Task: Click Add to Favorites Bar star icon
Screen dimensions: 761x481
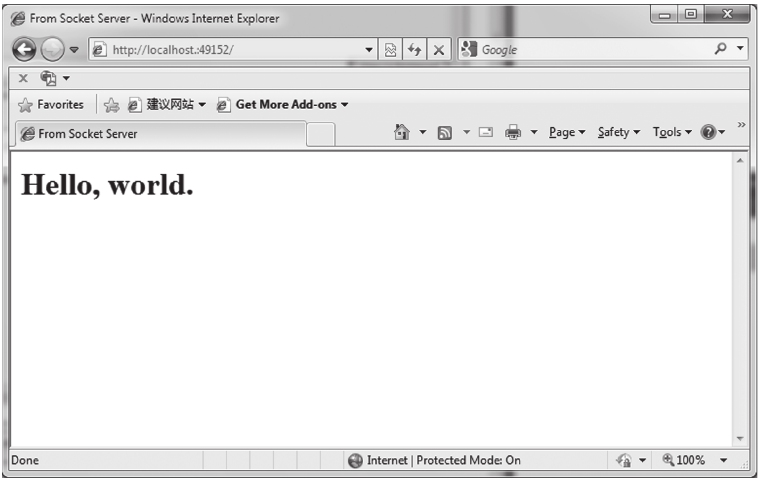Action: click(x=112, y=105)
